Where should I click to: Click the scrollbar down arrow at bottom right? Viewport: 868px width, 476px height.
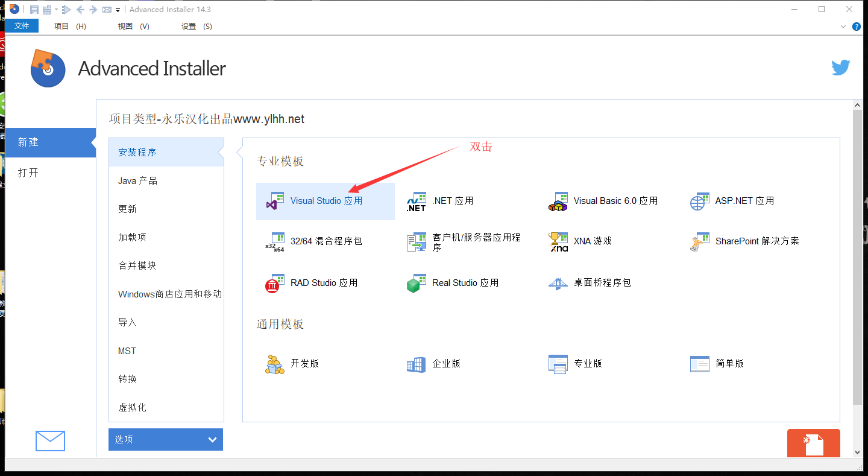(858, 452)
